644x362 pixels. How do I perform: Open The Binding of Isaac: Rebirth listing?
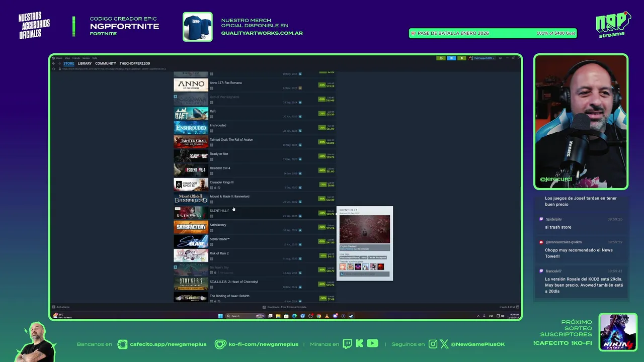pos(254,298)
